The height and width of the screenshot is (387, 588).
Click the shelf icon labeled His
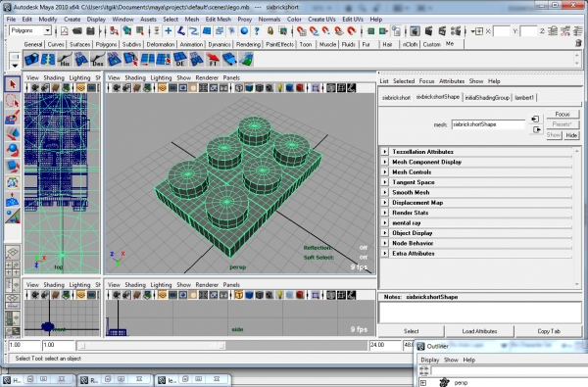tap(65, 60)
